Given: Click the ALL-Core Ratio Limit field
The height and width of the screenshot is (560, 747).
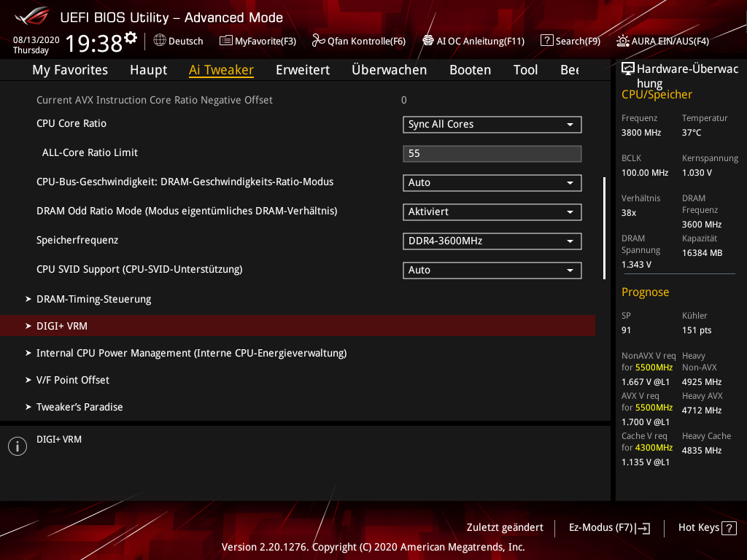Looking at the screenshot, I should 492,153.
